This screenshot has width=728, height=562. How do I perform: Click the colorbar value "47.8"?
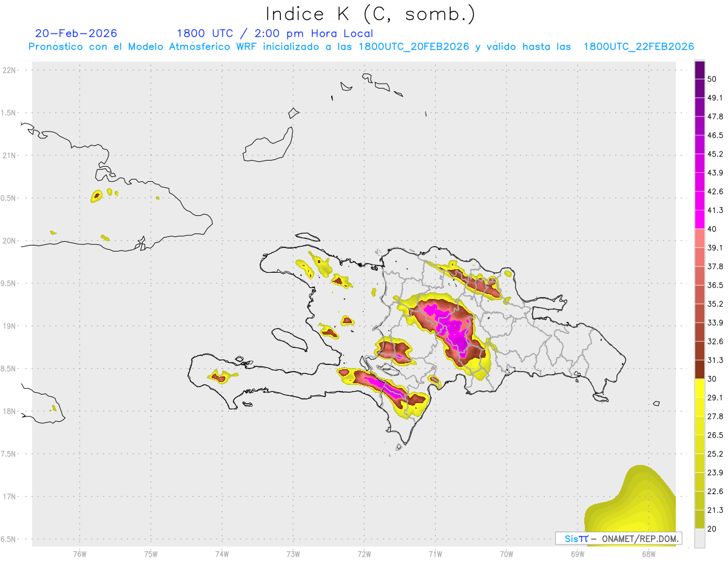[x=716, y=116]
